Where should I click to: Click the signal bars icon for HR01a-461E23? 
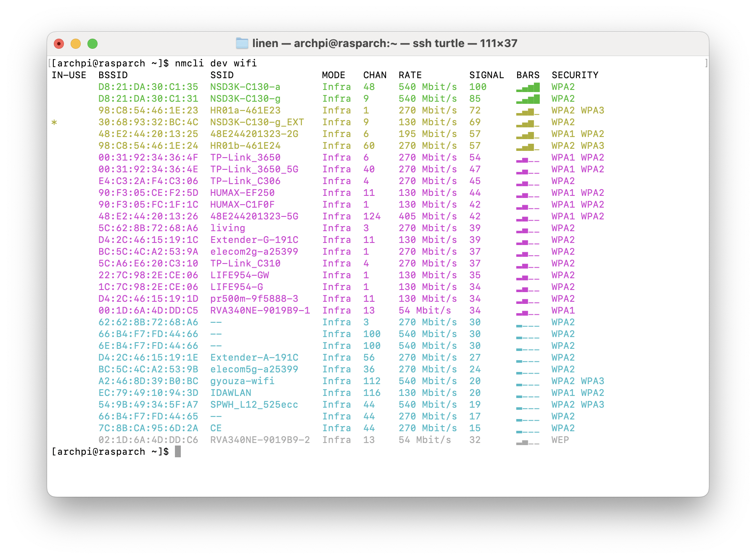(528, 111)
